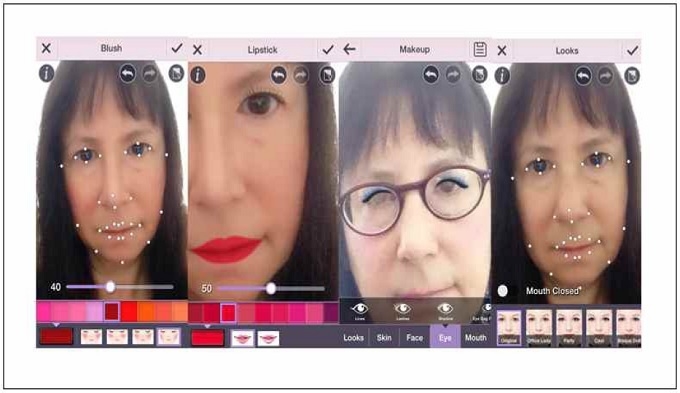
Task: Select the eye Liner tool icon
Action: click(x=360, y=310)
